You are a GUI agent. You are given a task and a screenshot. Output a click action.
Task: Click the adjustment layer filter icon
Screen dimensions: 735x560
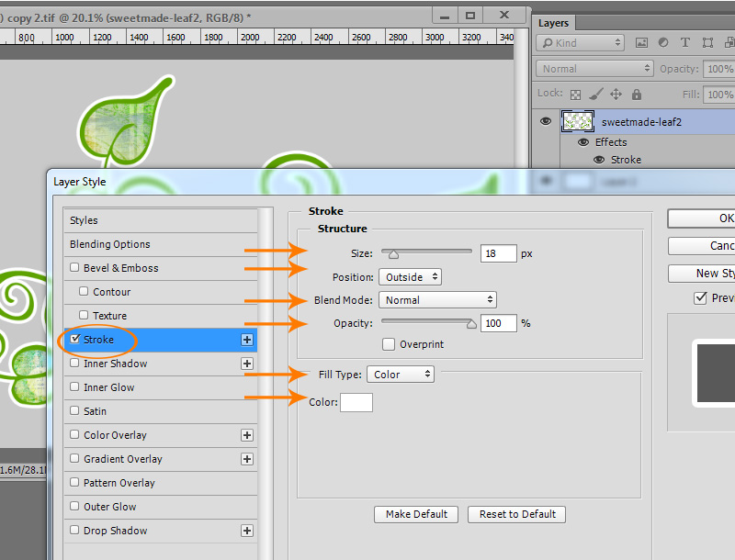(x=663, y=42)
